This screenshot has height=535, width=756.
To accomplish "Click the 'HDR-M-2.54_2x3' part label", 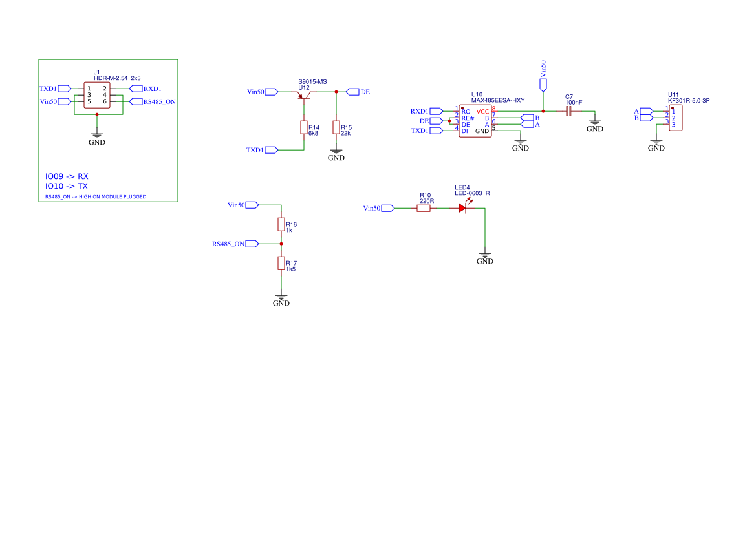I will (117, 78).
